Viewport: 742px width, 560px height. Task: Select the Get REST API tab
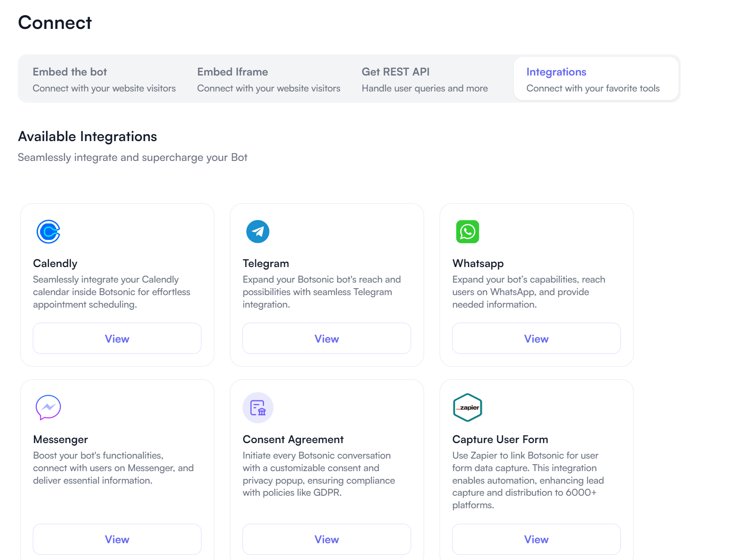coord(424,79)
